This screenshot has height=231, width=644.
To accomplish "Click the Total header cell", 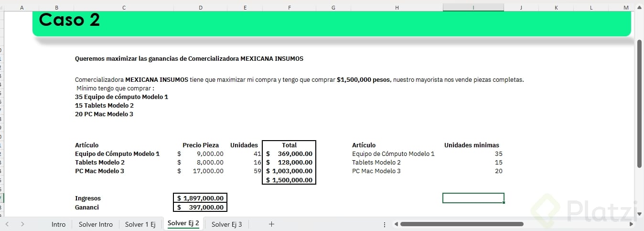I will [x=289, y=145].
